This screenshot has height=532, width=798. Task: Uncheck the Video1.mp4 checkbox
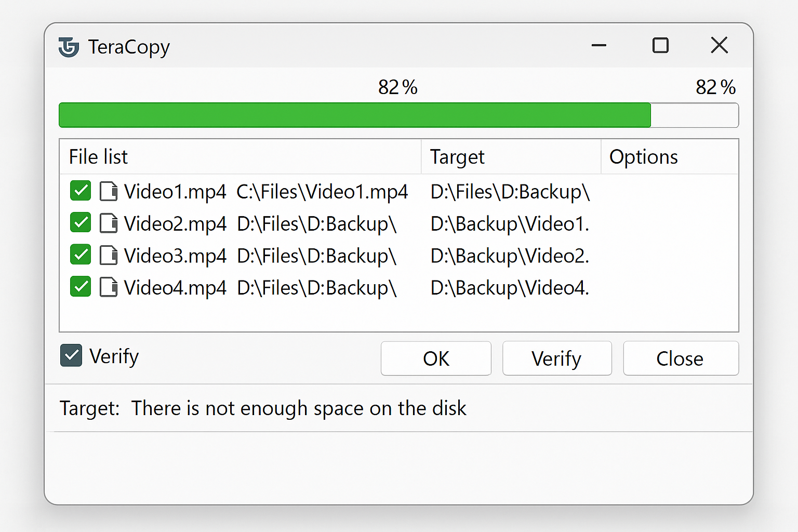pos(80,191)
